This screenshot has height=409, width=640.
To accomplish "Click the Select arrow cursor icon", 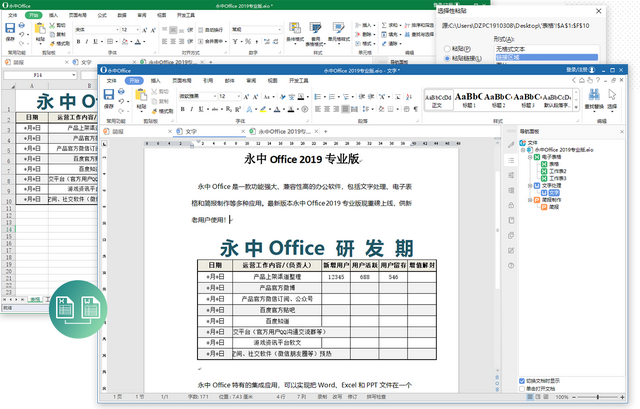I will coord(612,95).
